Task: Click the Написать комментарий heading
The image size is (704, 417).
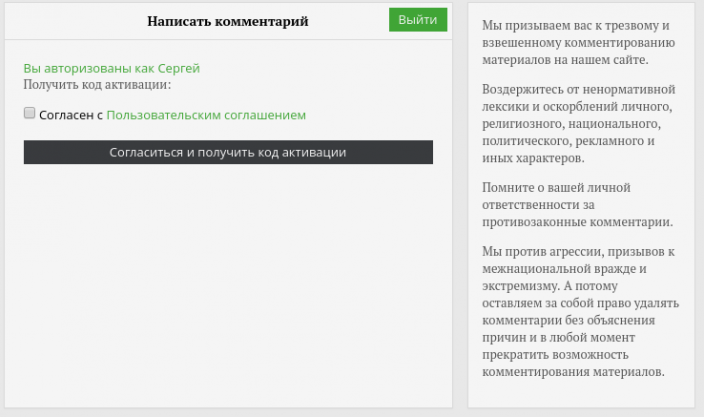Action: click(x=227, y=21)
